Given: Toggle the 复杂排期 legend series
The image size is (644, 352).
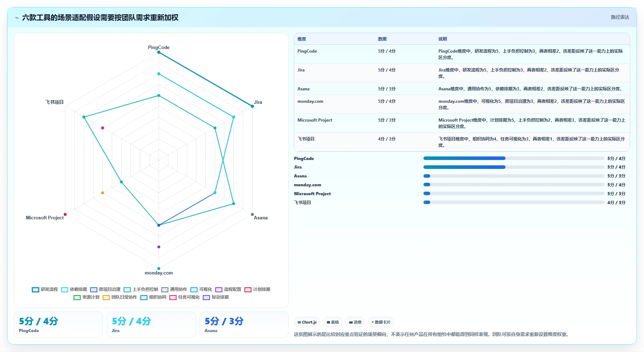Looking at the screenshot, I should [x=216, y=297].
